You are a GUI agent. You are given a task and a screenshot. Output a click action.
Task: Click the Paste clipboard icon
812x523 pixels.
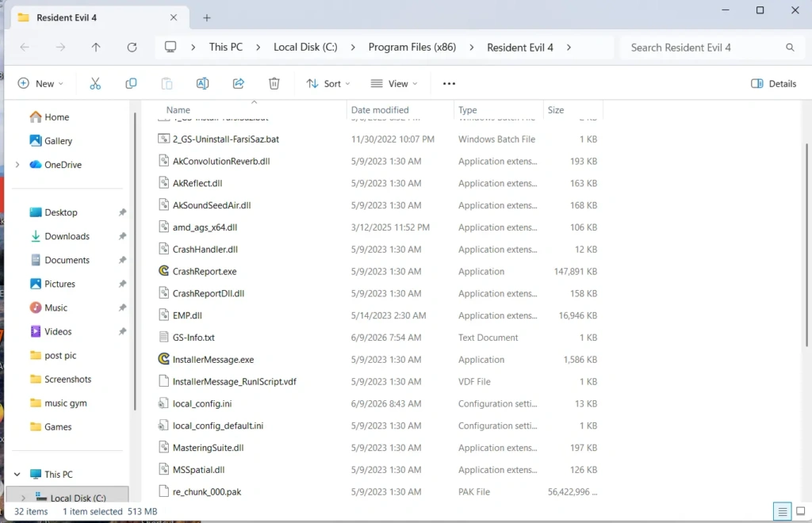click(x=167, y=83)
